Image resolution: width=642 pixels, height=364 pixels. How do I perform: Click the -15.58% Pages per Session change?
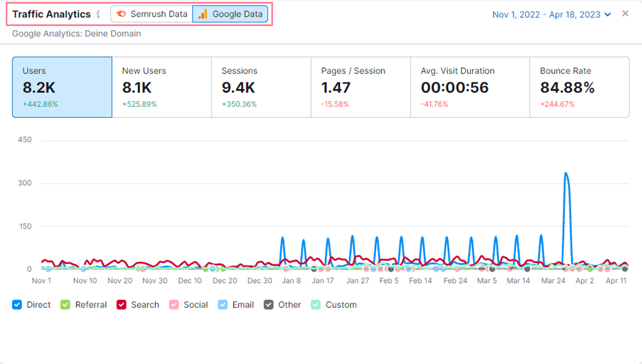pyautogui.click(x=335, y=104)
